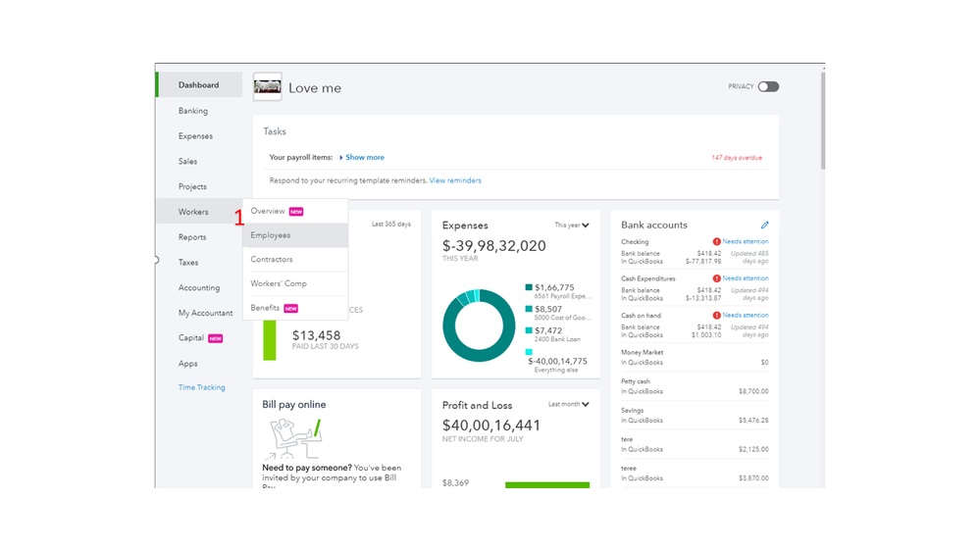Choose Contractors in the Workers submenu
Image resolution: width=980 pixels, height=551 pixels.
(x=295, y=259)
